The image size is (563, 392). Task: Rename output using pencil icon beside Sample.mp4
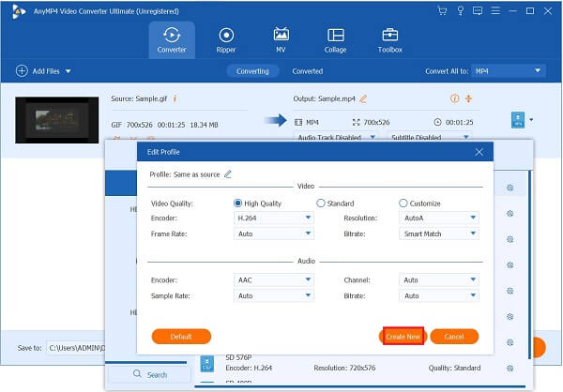[x=363, y=98]
